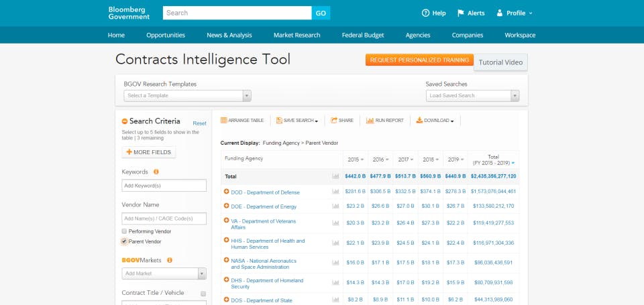Image resolution: width=644 pixels, height=305 pixels.
Task: Click the BGOV Markets info icon
Action: (170, 260)
